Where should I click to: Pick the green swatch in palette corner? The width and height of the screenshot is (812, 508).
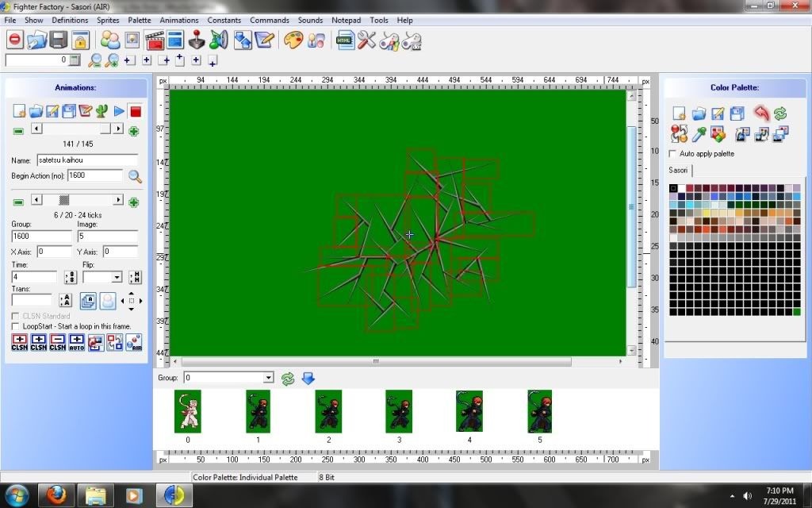796,312
